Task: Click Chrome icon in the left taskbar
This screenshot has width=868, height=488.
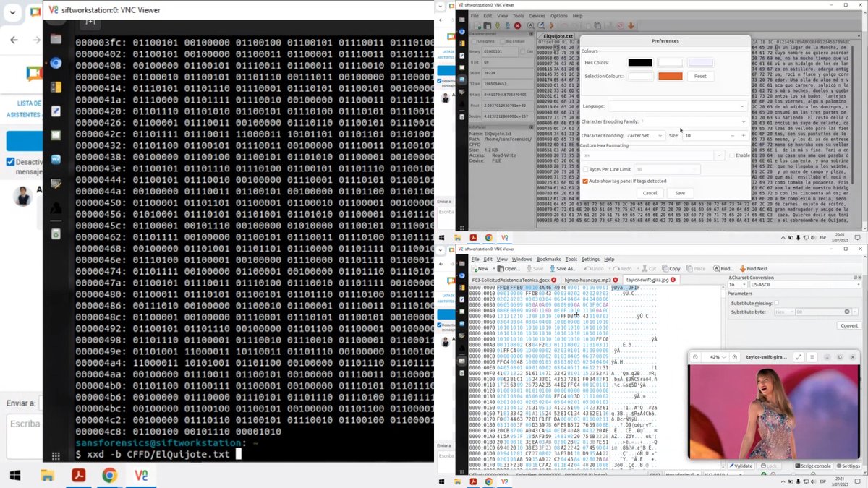Action: [109, 475]
